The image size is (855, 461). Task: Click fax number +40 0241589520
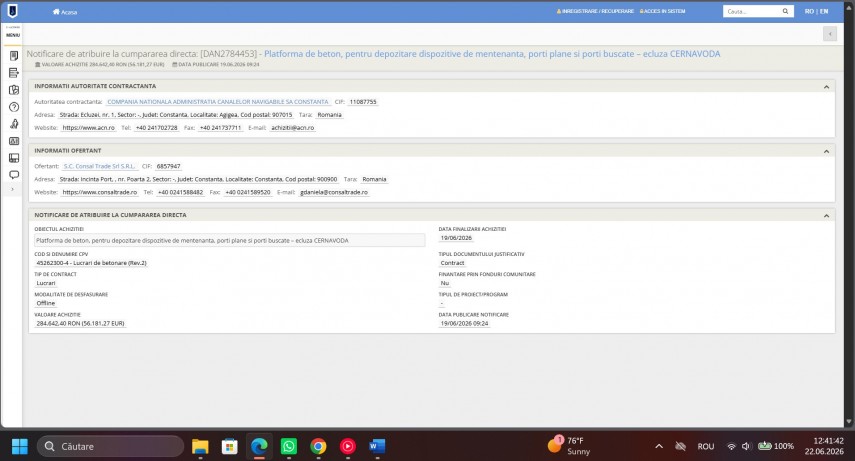pos(248,192)
